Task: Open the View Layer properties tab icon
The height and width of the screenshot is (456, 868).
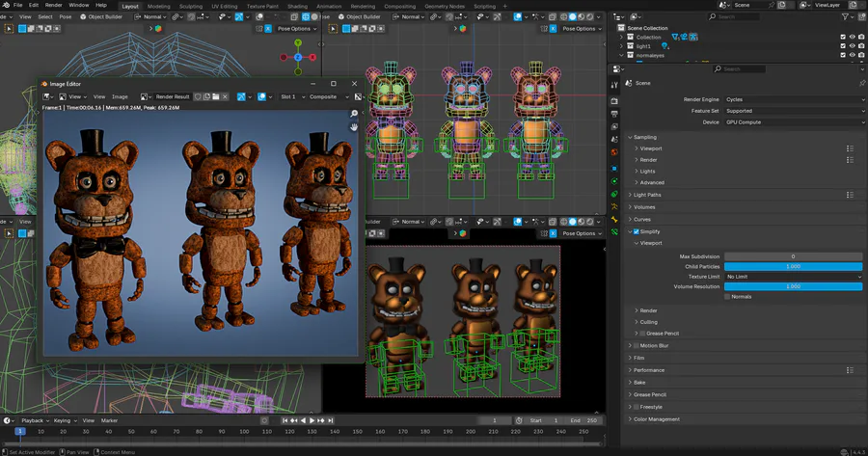Action: (614, 126)
